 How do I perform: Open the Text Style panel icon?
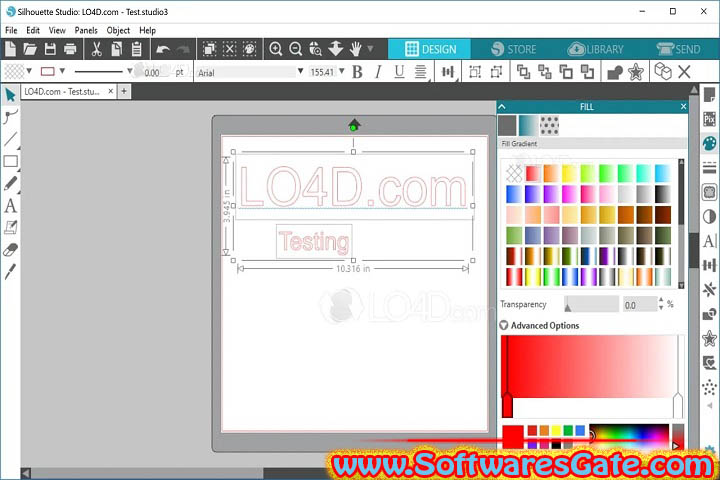(709, 241)
